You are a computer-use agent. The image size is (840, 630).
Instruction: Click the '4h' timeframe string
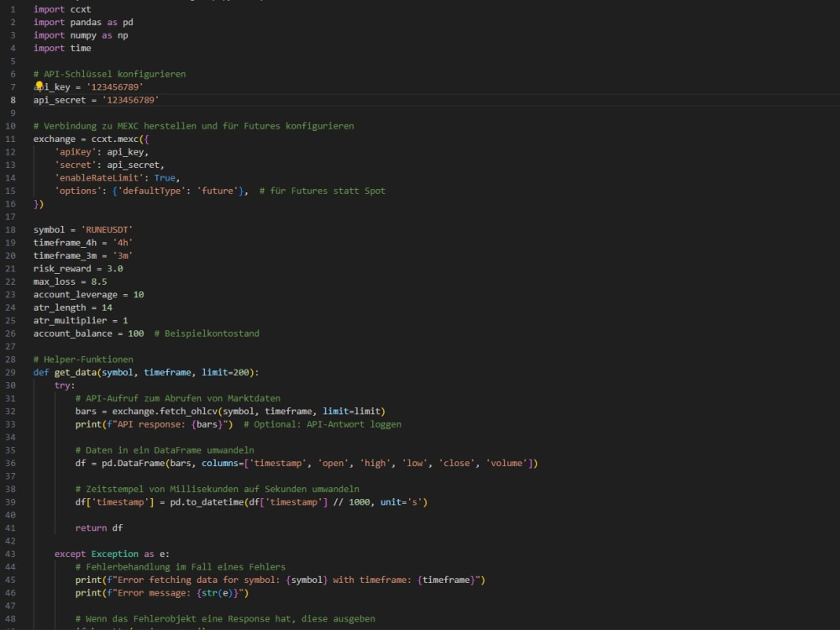click(x=123, y=243)
